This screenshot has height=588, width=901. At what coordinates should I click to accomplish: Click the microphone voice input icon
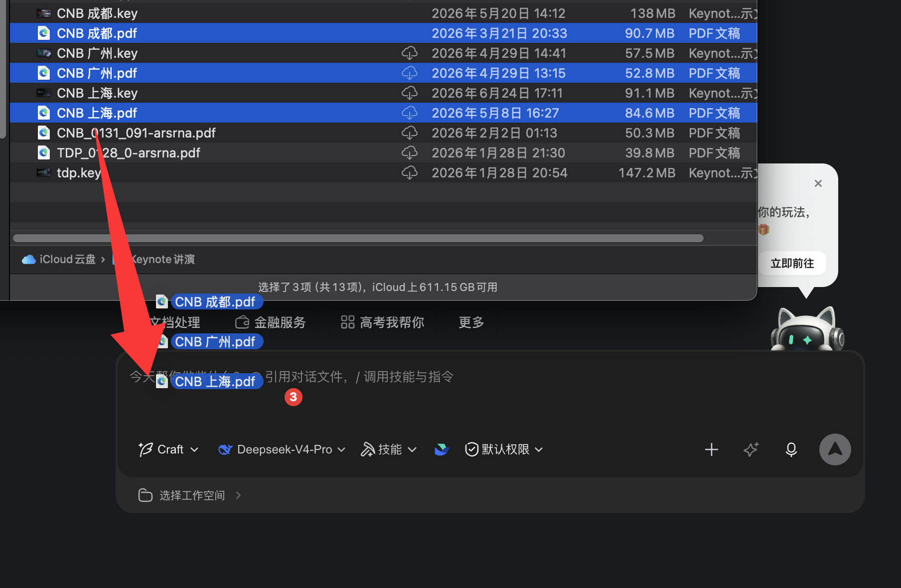(791, 449)
